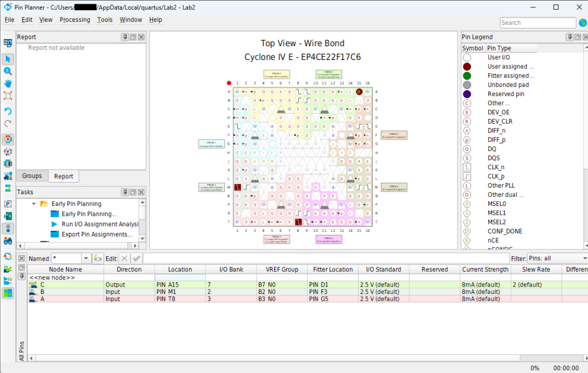Float the Report panel
This screenshot has height=373, width=588.
133,37
